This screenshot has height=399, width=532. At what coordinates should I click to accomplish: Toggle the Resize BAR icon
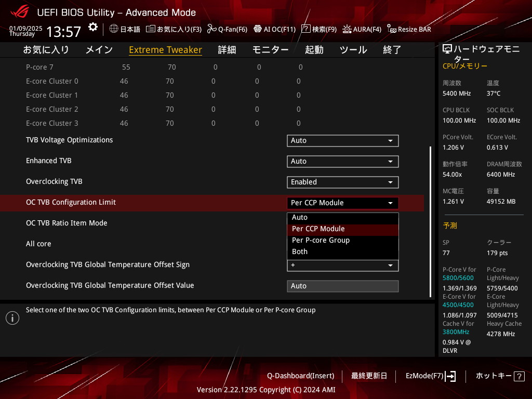392,29
